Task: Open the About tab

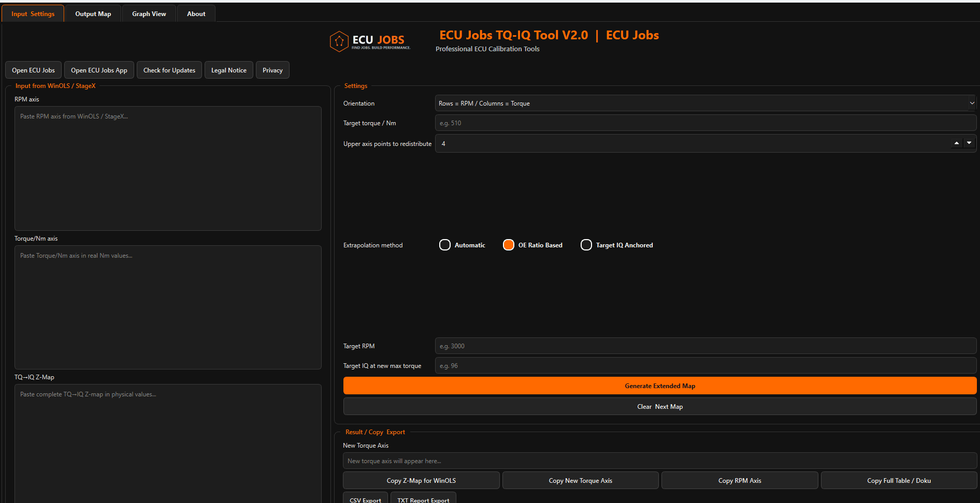Action: [196, 14]
